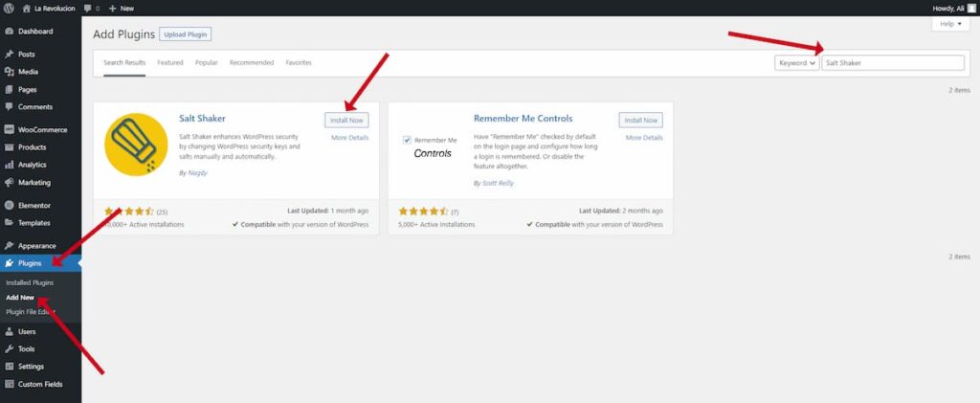Install the Remember Me Controls plugin

(x=640, y=120)
